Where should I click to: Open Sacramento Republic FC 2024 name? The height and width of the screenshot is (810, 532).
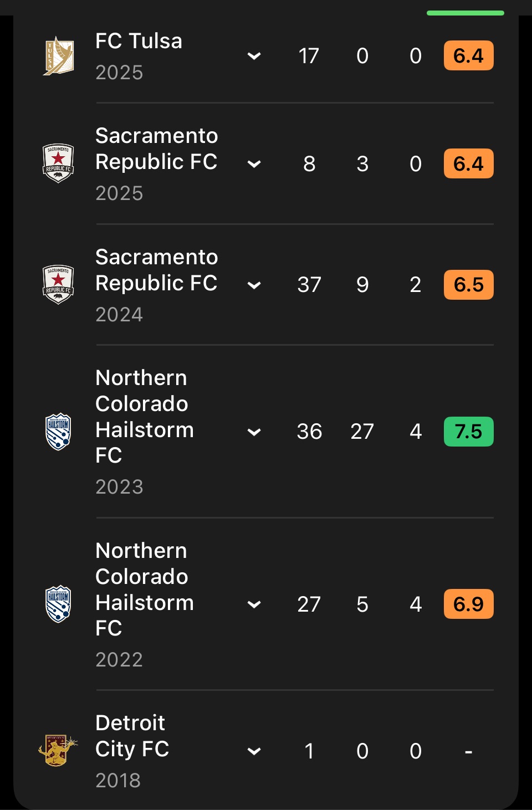click(x=156, y=270)
